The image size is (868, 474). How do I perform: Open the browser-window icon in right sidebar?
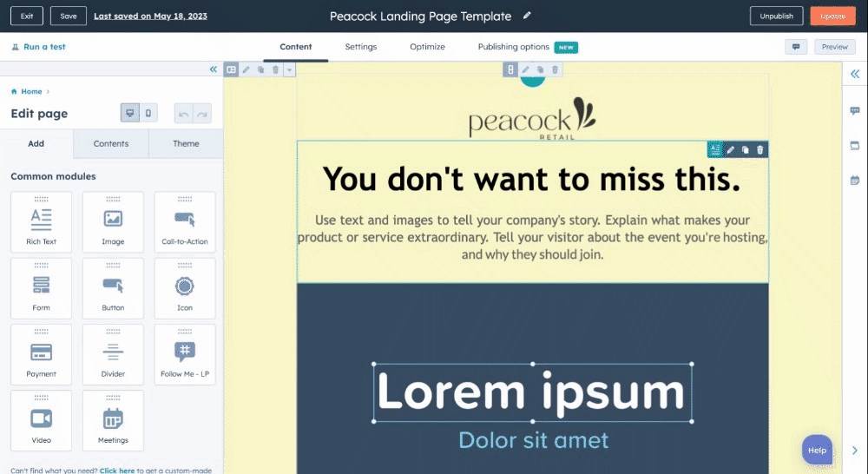click(855, 146)
